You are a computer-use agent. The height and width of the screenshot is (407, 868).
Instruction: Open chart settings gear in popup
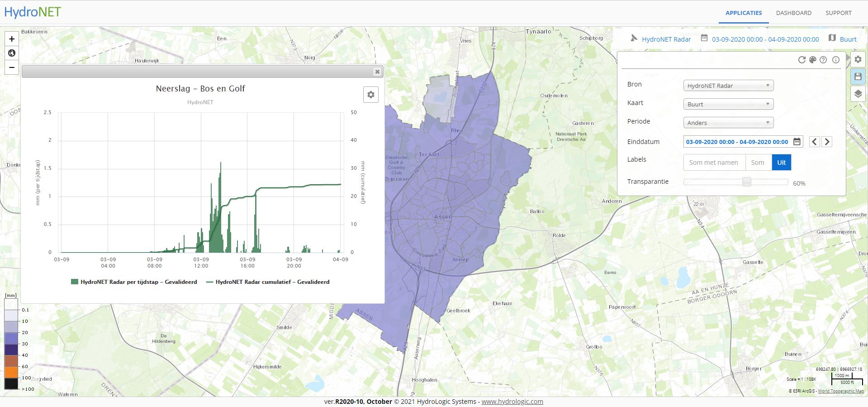point(371,95)
